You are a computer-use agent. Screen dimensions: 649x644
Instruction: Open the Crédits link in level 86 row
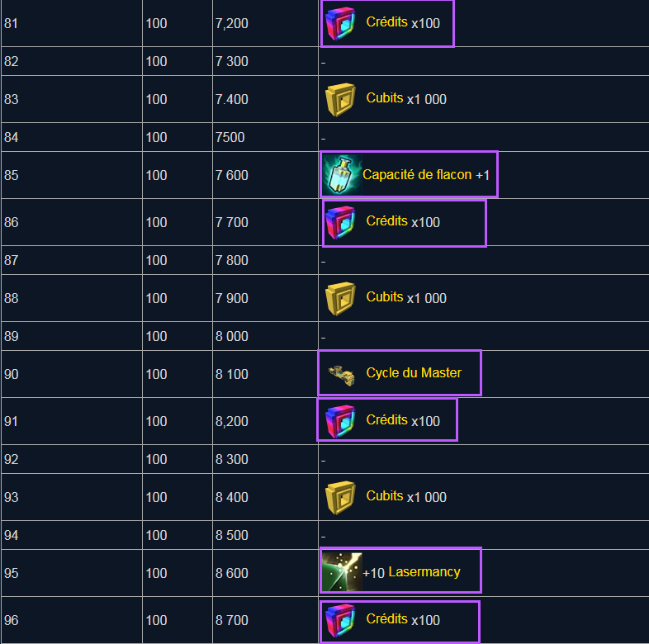tap(386, 221)
